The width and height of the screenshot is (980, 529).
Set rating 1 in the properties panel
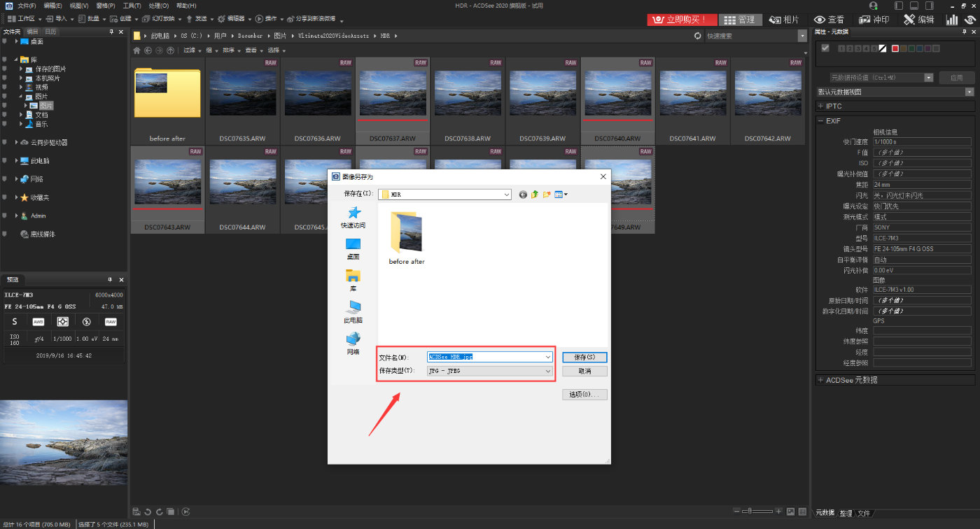point(841,48)
